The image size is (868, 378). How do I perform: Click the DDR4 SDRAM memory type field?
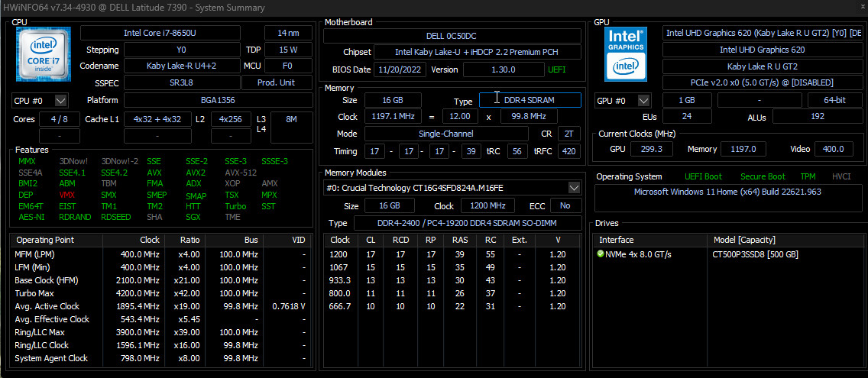530,100
